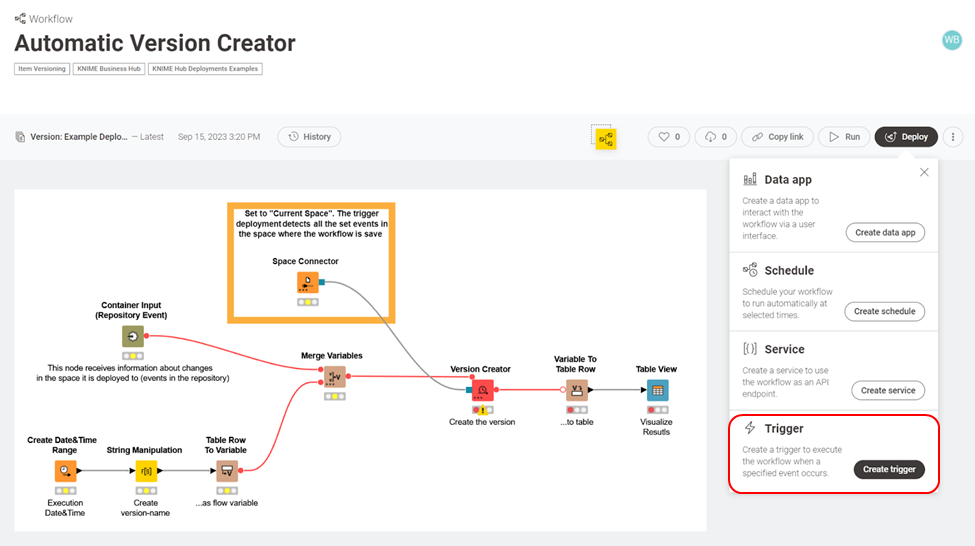
Task: Select the Table View node icon
Action: [657, 390]
